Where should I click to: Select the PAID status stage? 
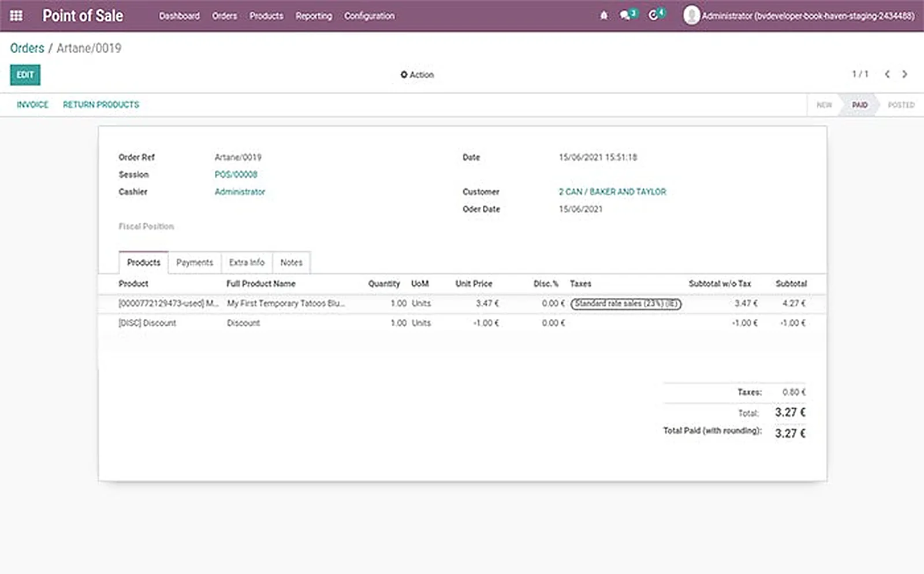click(859, 105)
